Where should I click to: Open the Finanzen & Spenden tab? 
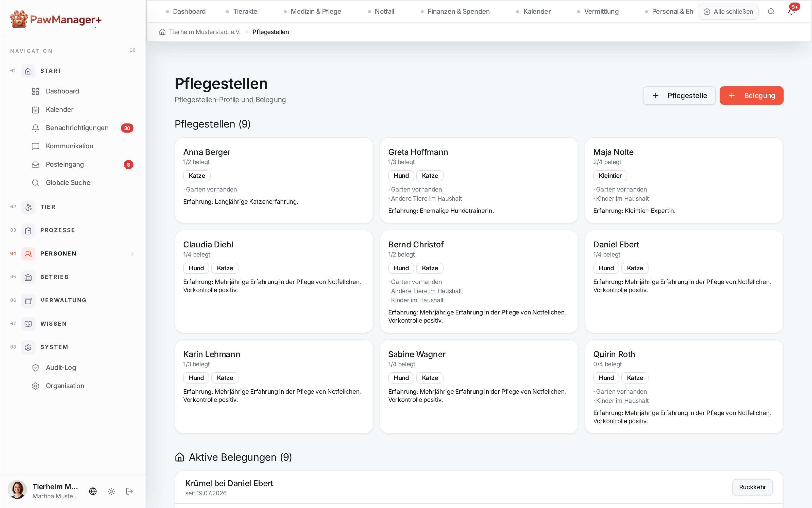455,11
